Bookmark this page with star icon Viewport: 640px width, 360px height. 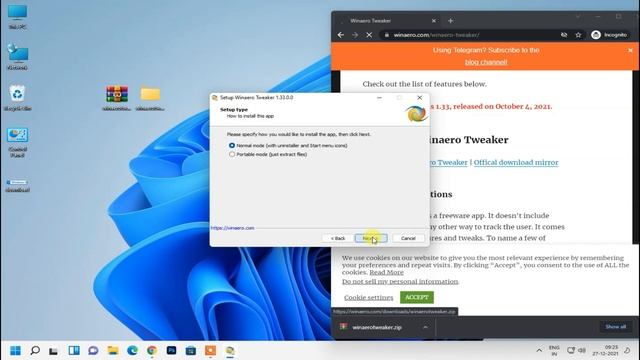pos(578,35)
